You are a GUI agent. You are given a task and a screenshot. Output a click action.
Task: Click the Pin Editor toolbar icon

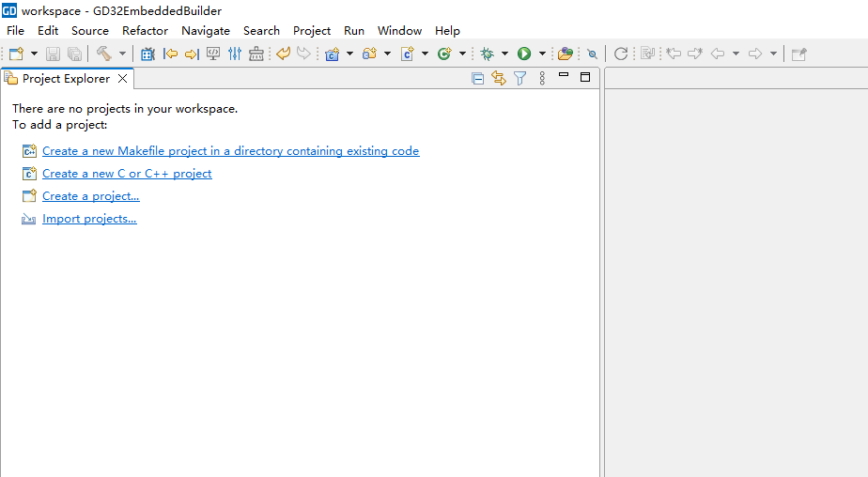pos(798,54)
